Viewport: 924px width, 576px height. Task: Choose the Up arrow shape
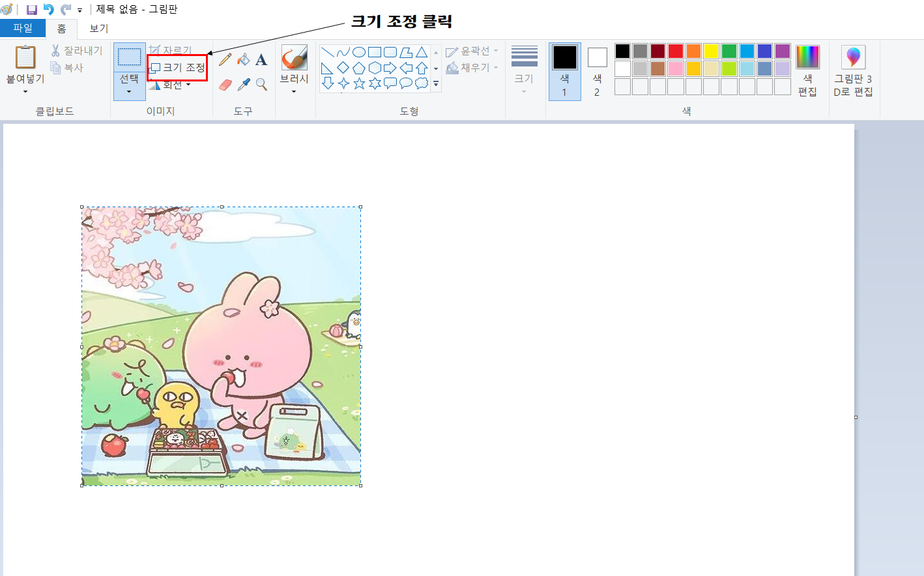click(422, 68)
